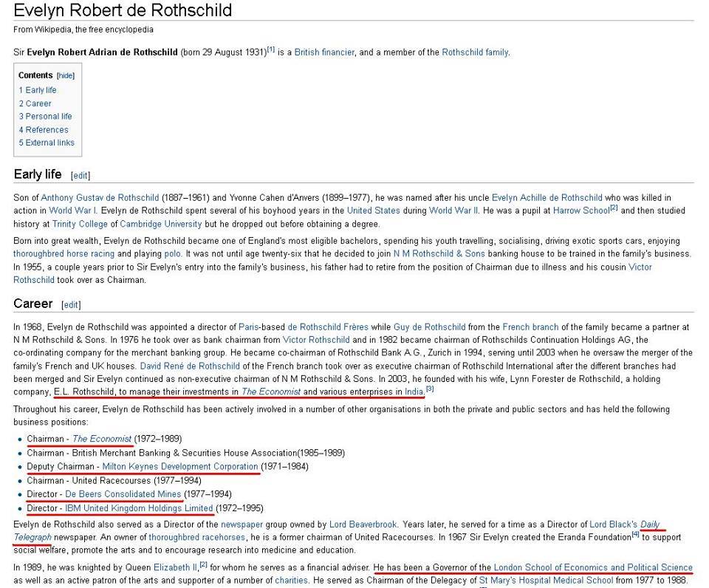Image resolution: width=709 pixels, height=588 pixels.
Task: Open Milton Keynes Development Corporation link
Action: (x=180, y=466)
